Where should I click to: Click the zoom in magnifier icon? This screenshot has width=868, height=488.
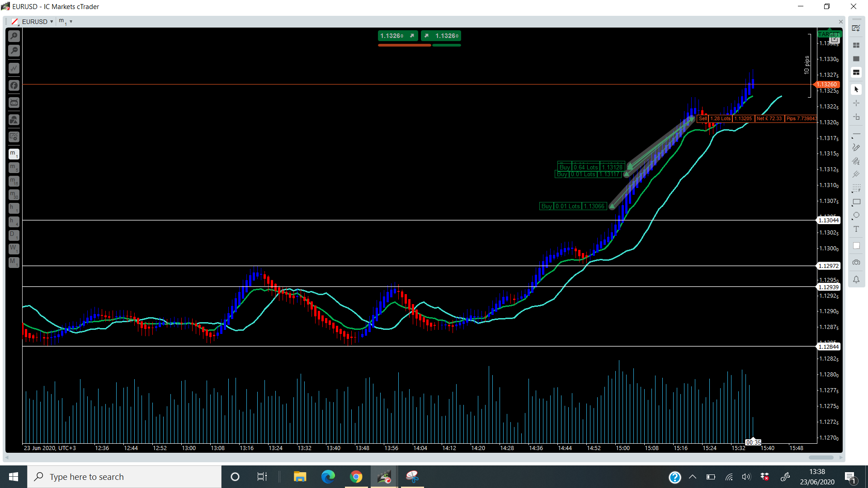(14, 36)
